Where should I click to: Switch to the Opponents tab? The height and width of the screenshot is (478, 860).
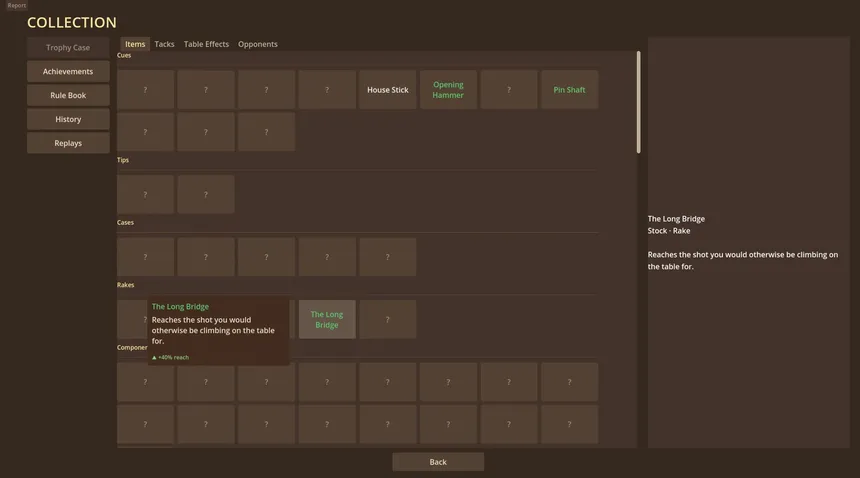258,44
